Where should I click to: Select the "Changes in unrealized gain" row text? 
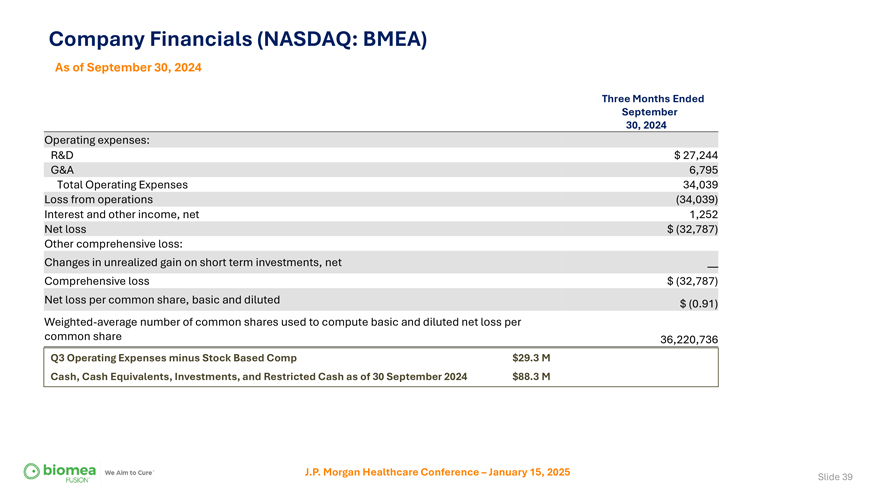193,262
